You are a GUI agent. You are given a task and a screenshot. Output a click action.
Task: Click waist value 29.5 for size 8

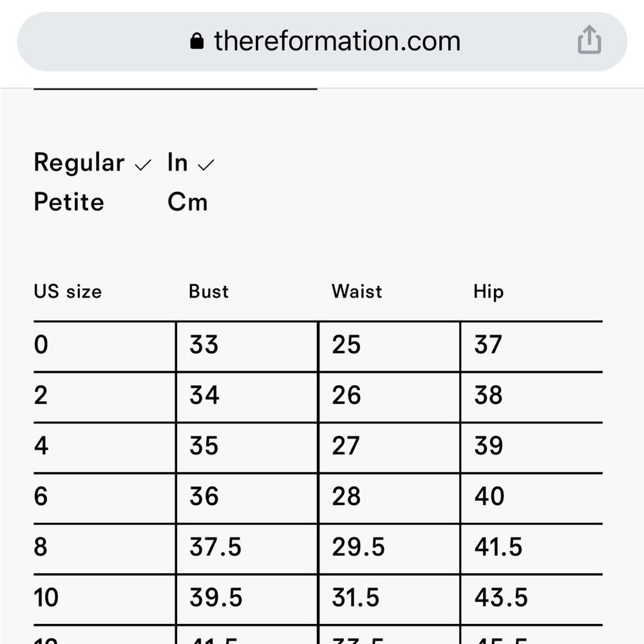pyautogui.click(x=358, y=547)
